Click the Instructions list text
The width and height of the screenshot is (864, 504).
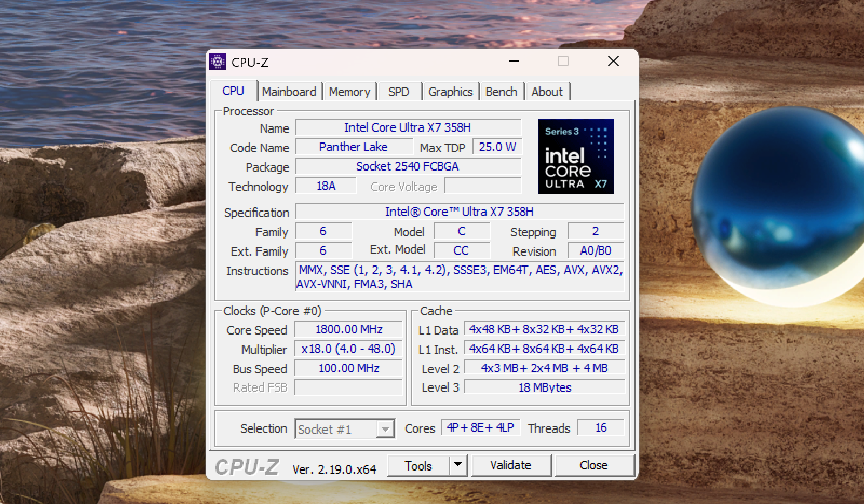pos(460,277)
